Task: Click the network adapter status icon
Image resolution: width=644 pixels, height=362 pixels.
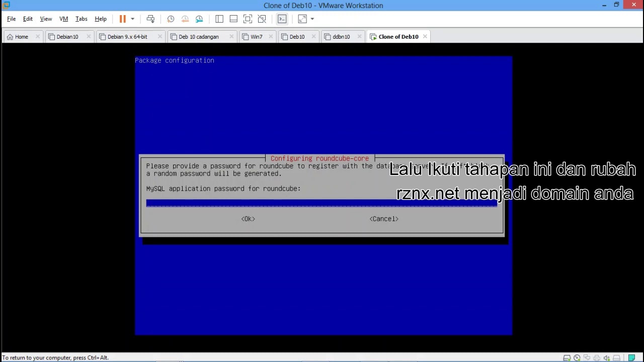Action: coord(587,358)
